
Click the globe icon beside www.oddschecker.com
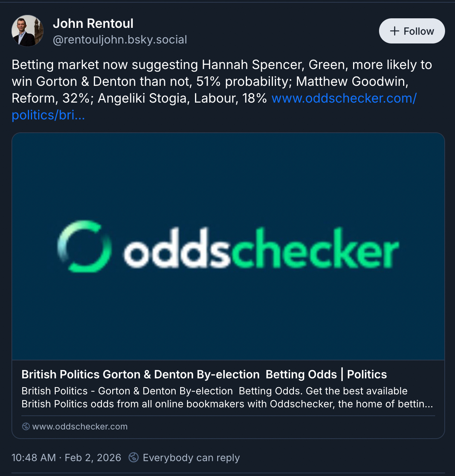pyautogui.click(x=26, y=426)
